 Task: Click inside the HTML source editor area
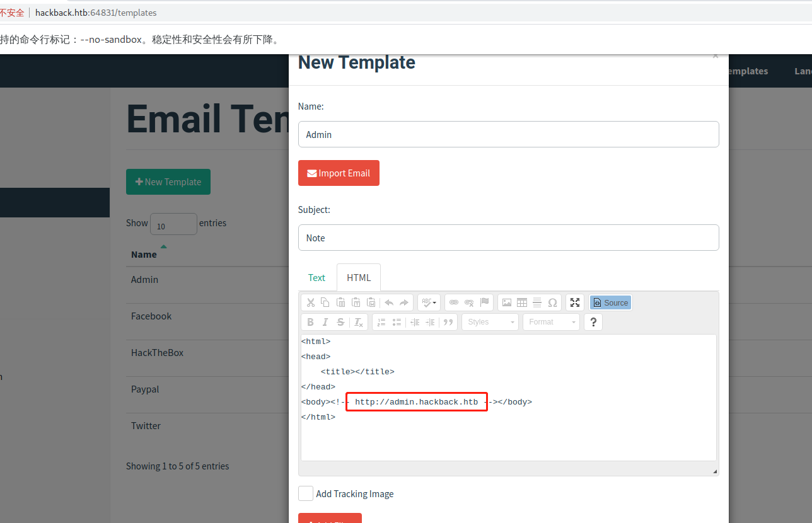tap(508, 397)
